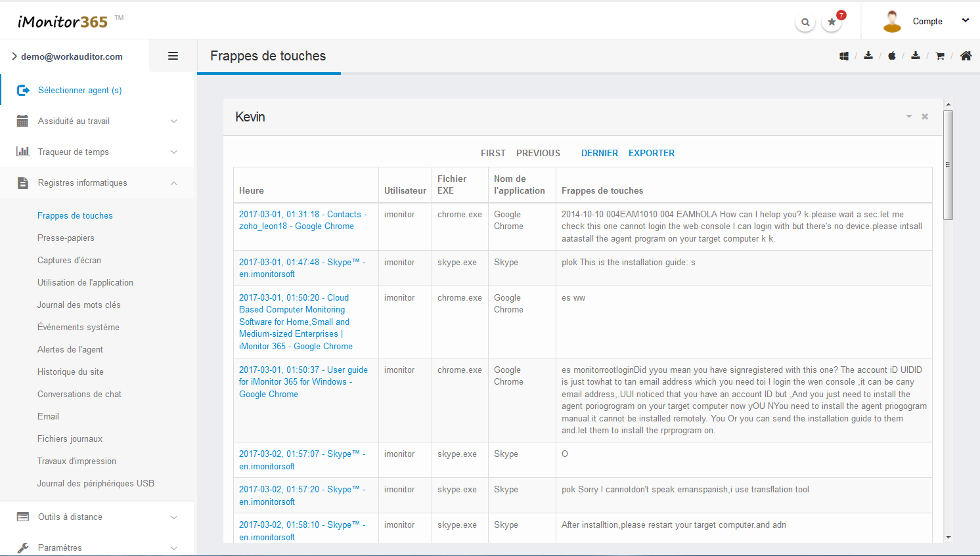Select Presse-papiers in the sidebar
The width and height of the screenshot is (980, 556).
(x=66, y=238)
